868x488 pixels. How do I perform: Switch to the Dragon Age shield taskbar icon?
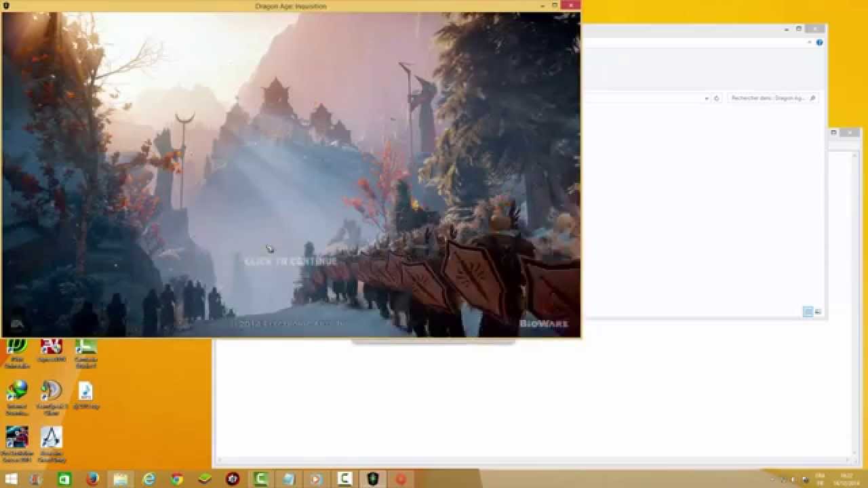(x=373, y=479)
